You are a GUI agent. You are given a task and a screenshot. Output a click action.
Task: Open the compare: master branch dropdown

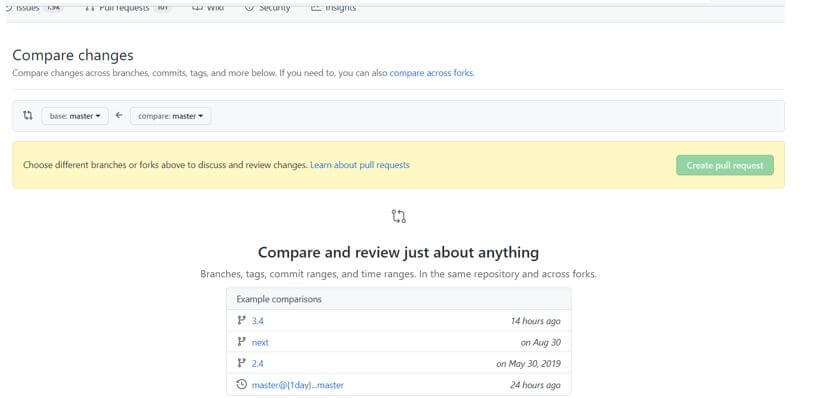[170, 116]
